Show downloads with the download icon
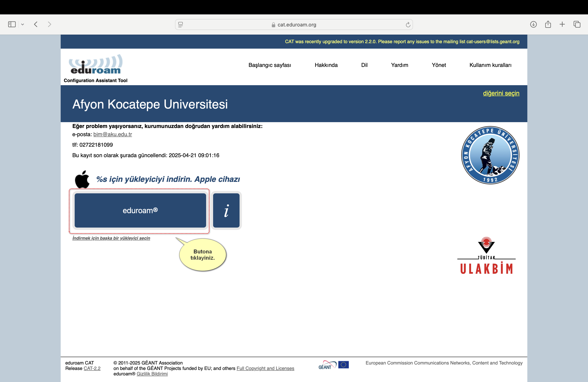The height and width of the screenshot is (382, 588). [x=533, y=24]
